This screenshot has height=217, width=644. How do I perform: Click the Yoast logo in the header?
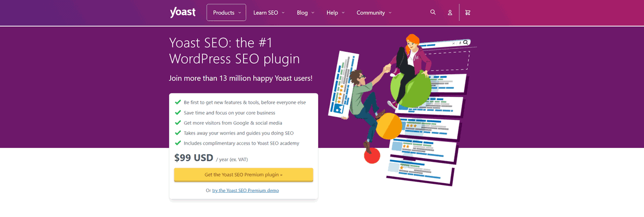(x=182, y=12)
